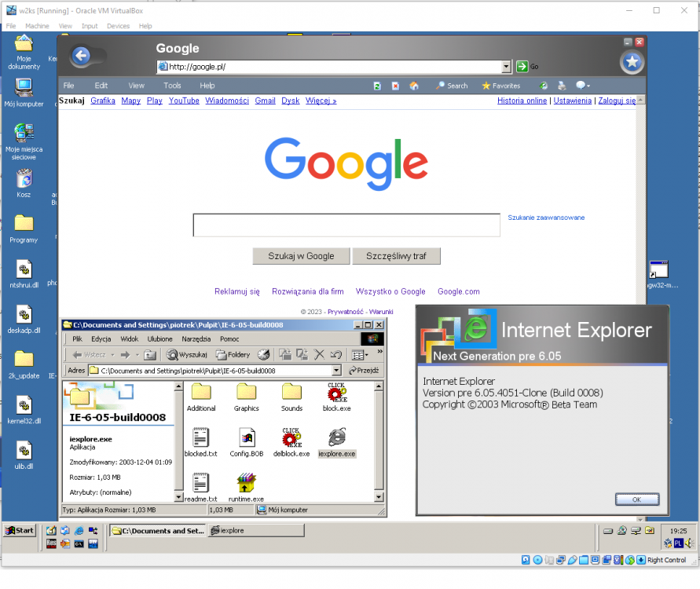Click the Delete X icon in Explorer toolbar

coord(319,355)
